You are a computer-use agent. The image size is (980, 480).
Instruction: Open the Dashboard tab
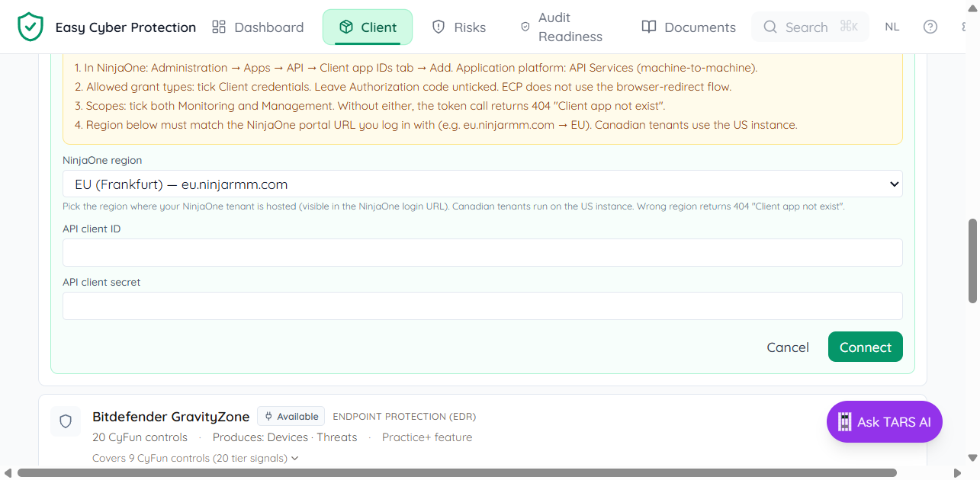[258, 27]
